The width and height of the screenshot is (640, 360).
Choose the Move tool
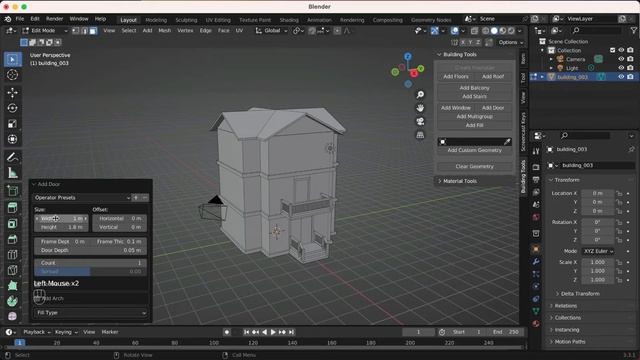(12, 93)
